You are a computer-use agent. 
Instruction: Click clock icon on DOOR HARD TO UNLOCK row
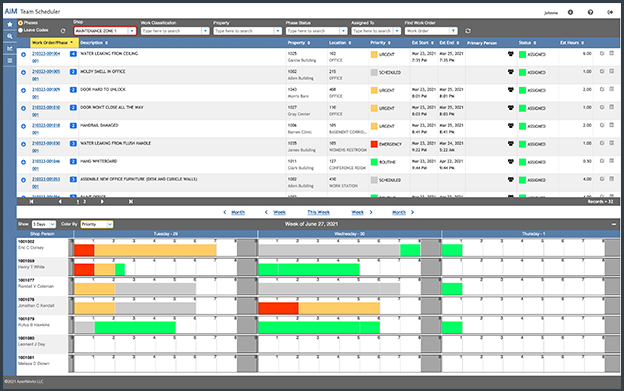602,89
